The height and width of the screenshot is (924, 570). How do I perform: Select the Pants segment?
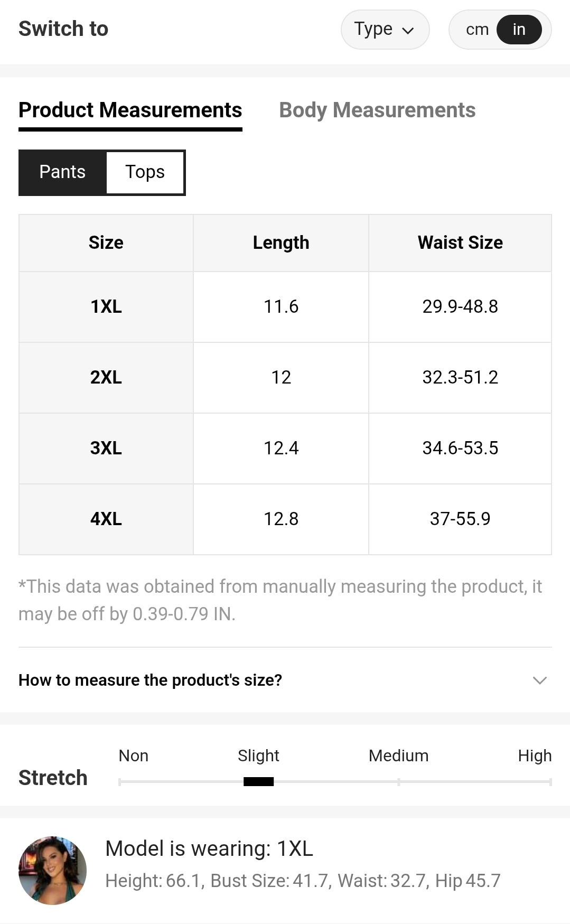62,172
